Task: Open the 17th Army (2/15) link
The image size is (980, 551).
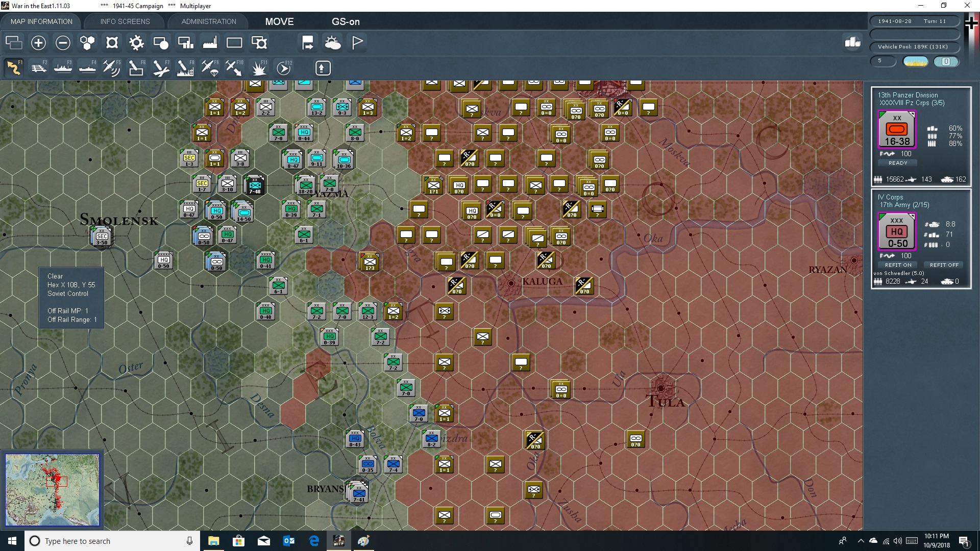Action: [x=904, y=205]
